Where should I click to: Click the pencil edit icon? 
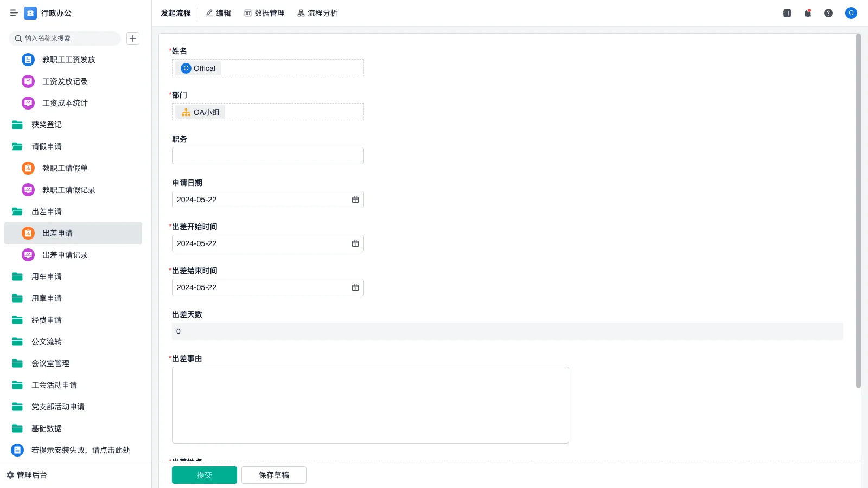(x=209, y=13)
